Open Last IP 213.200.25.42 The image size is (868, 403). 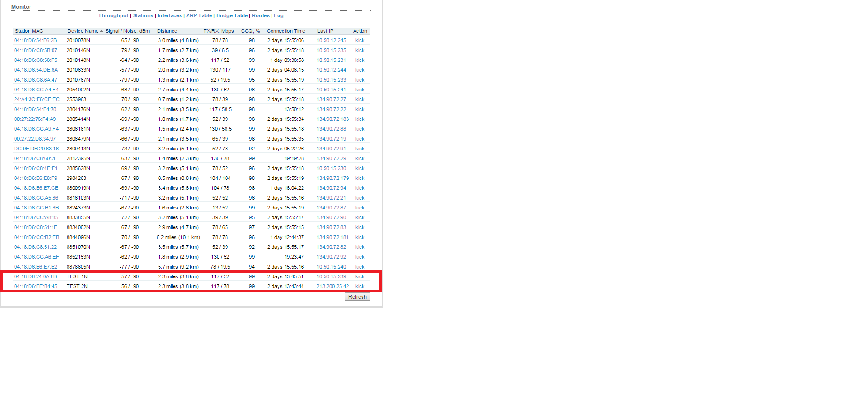333,286
